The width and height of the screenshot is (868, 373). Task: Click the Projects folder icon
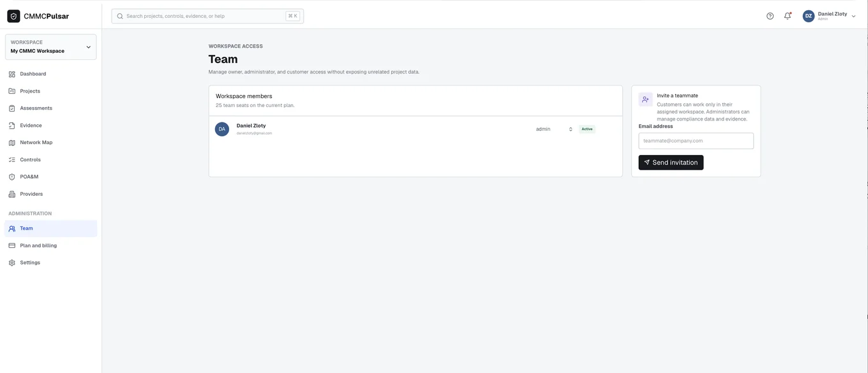click(11, 91)
